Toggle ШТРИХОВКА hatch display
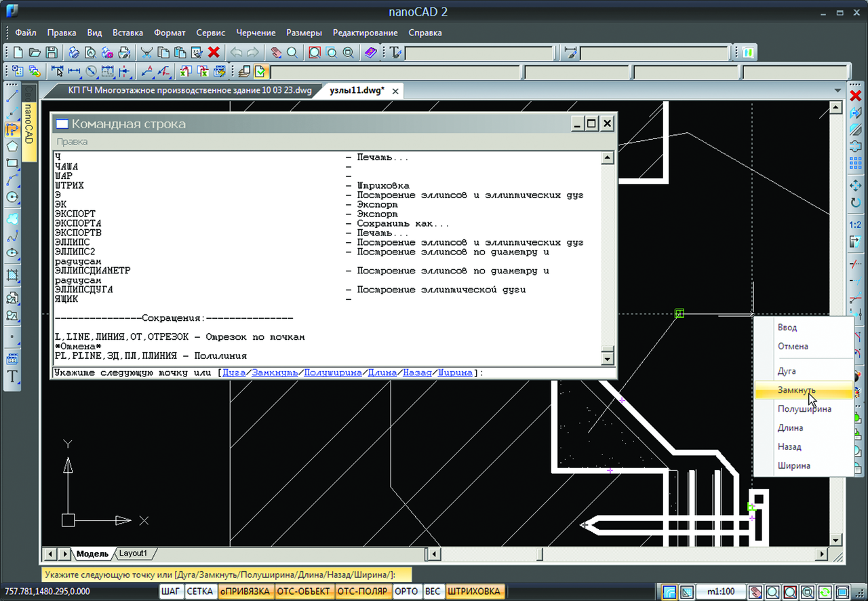Image resolution: width=868 pixels, height=601 pixels. coord(475,592)
